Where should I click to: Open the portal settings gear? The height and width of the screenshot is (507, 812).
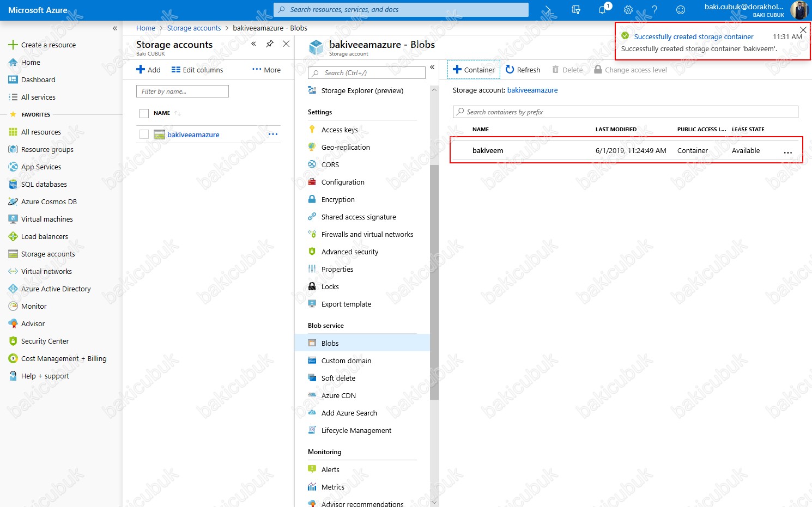[628, 10]
